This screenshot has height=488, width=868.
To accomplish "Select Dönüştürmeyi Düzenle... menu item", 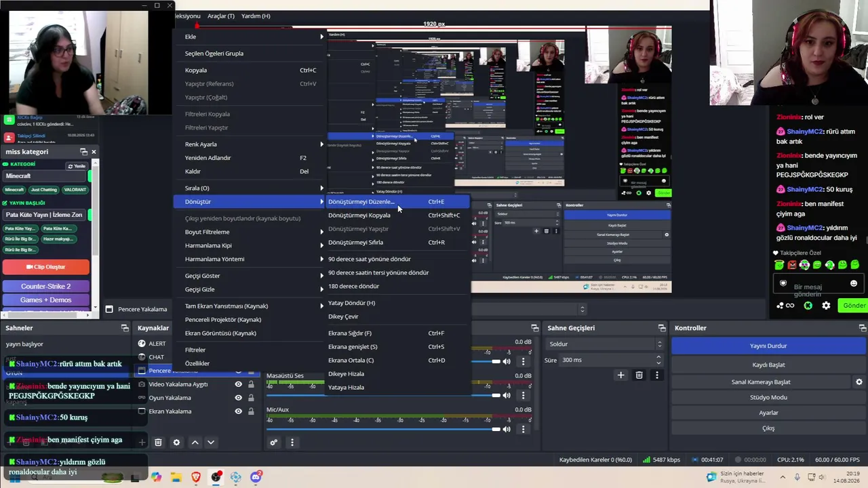I will point(397,201).
